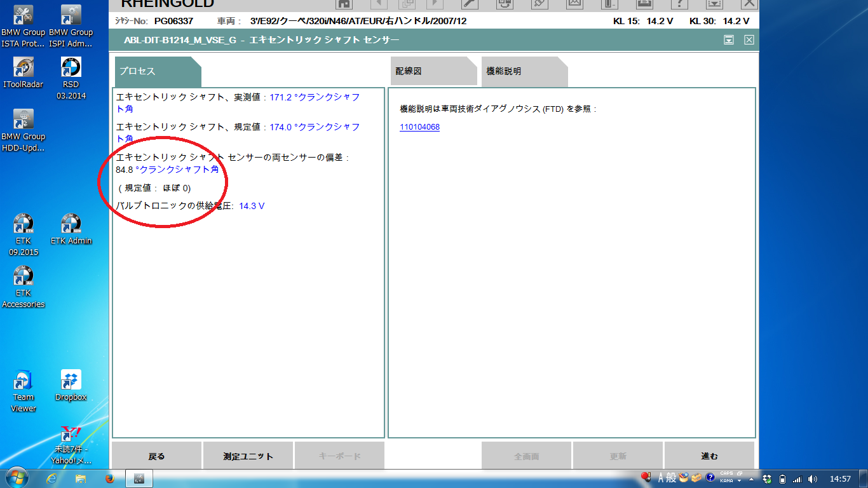This screenshot has height=488, width=868.
Task: Click the battery status icon in toolbar
Action: (609, 4)
